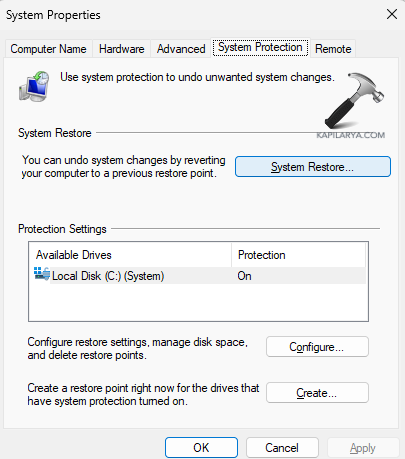Click the hammer watermark logo
The height and width of the screenshot is (459, 405).
pos(354,101)
